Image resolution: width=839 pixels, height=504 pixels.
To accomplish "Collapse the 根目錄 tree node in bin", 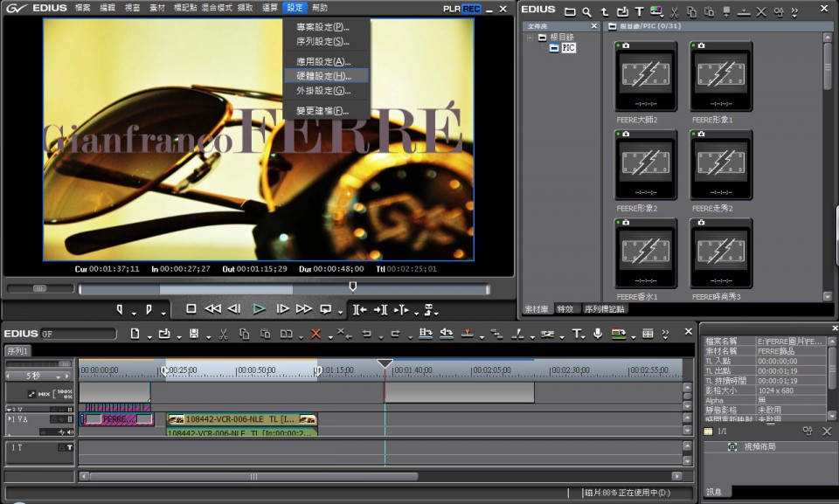I will [x=530, y=38].
